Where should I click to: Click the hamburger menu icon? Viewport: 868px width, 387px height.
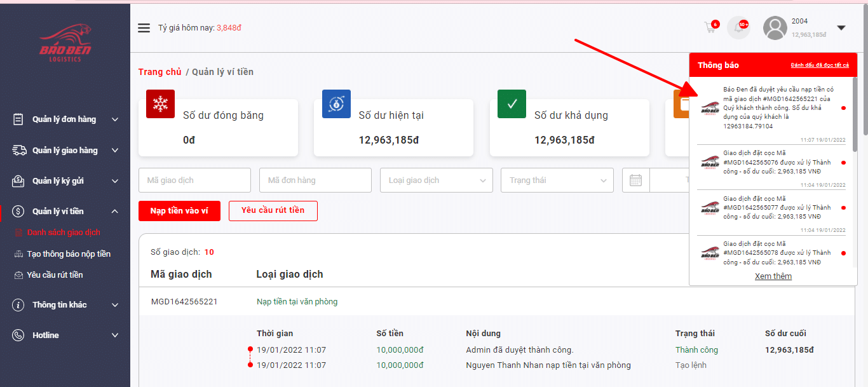click(144, 28)
